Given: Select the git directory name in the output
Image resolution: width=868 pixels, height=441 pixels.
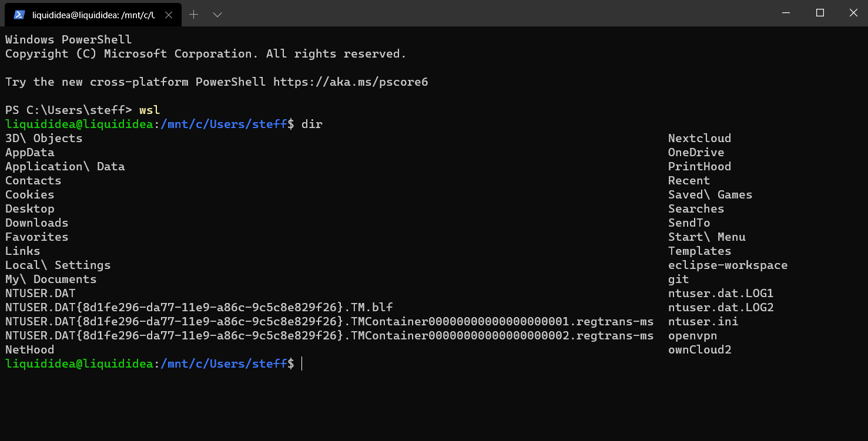Looking at the screenshot, I should (x=678, y=279).
